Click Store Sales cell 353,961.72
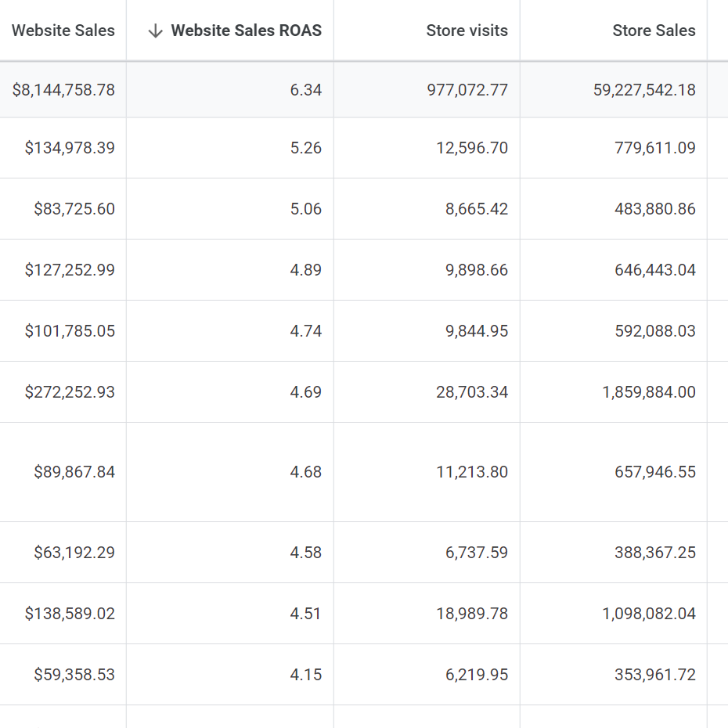 [x=655, y=674]
